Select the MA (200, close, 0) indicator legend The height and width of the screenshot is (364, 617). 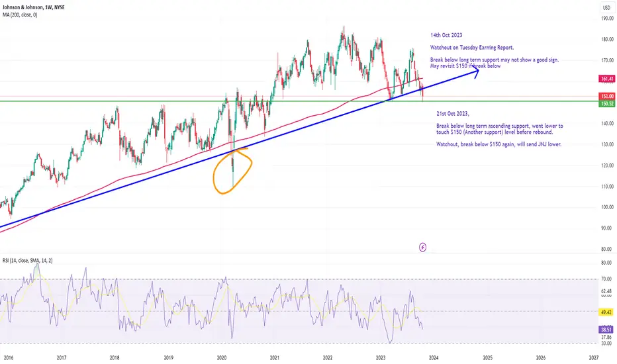[x=20, y=15]
